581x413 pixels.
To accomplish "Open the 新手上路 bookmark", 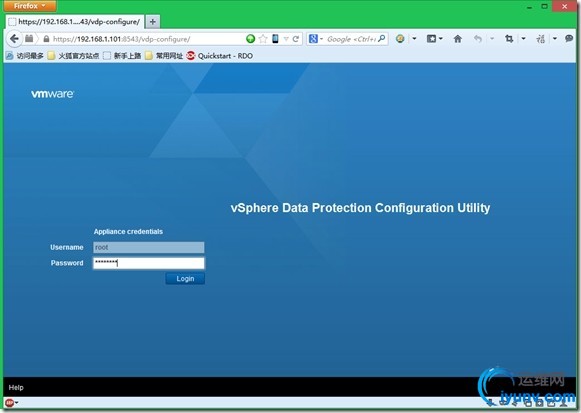I will (122, 56).
